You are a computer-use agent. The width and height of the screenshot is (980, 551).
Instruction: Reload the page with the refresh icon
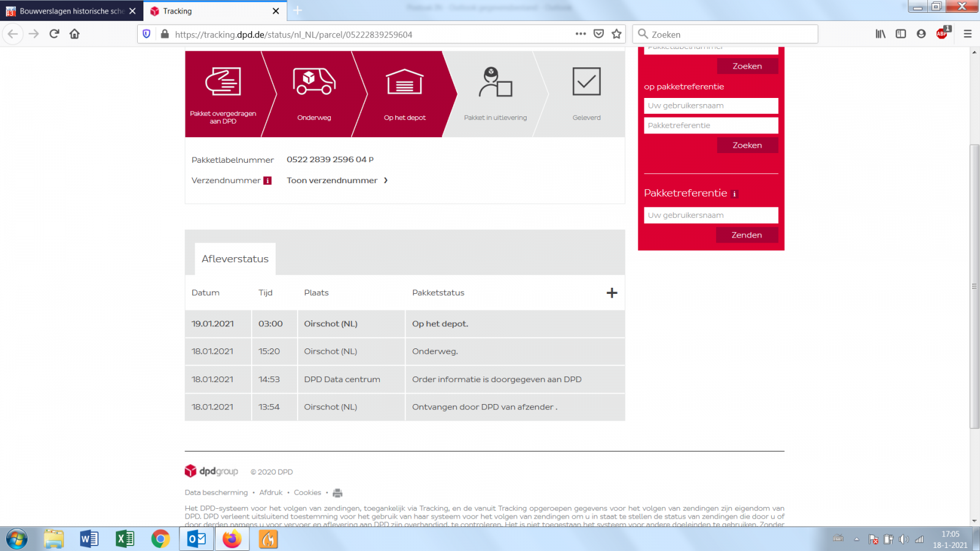(55, 34)
